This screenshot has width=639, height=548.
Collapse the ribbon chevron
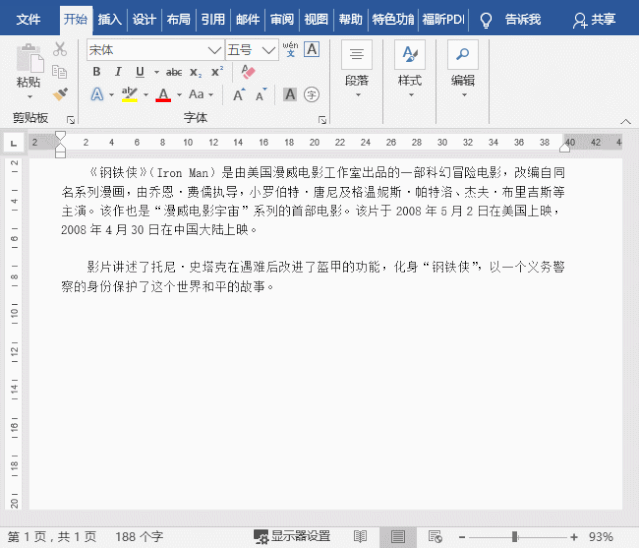point(626,121)
